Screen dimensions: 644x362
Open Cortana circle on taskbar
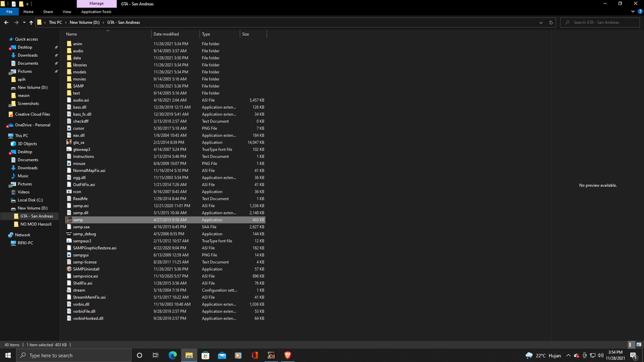(139, 355)
